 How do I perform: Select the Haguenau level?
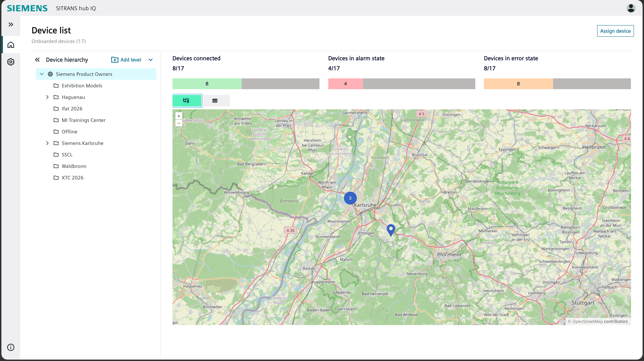73,97
